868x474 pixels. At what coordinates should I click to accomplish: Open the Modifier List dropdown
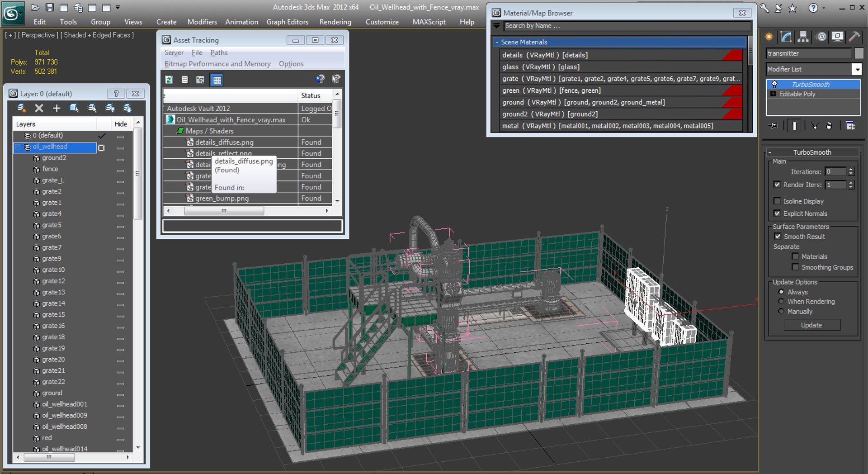tap(857, 69)
